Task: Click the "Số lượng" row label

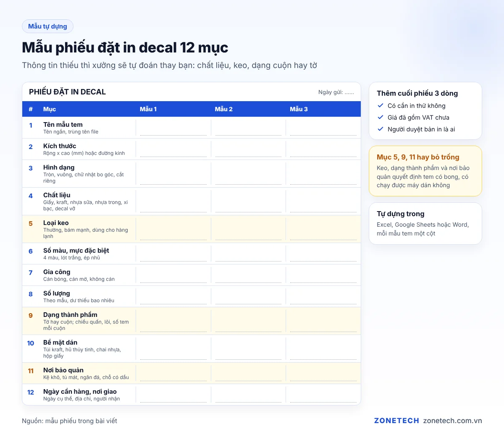Action: pos(57,293)
